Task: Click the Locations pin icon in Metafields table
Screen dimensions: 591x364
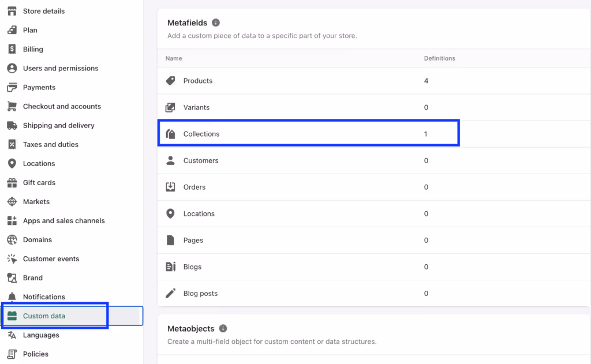Action: (170, 213)
